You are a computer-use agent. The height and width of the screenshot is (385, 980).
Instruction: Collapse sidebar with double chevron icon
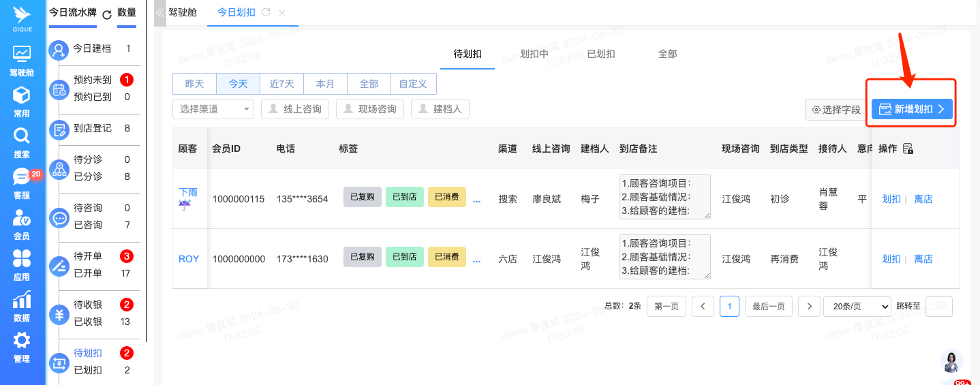coord(160,12)
